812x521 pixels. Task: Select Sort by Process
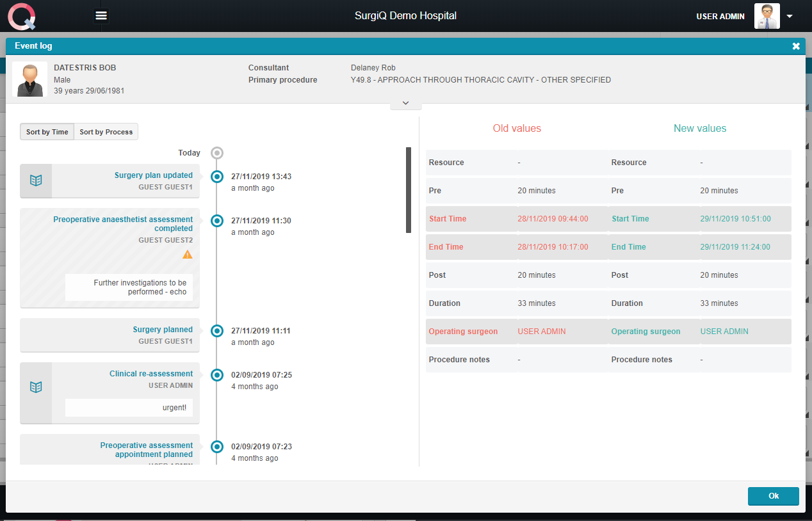pos(106,132)
